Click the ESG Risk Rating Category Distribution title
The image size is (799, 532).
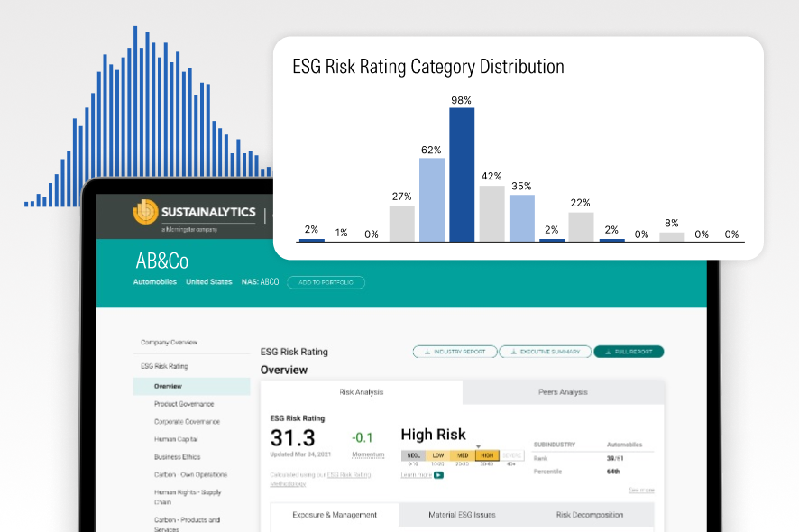[x=428, y=67]
